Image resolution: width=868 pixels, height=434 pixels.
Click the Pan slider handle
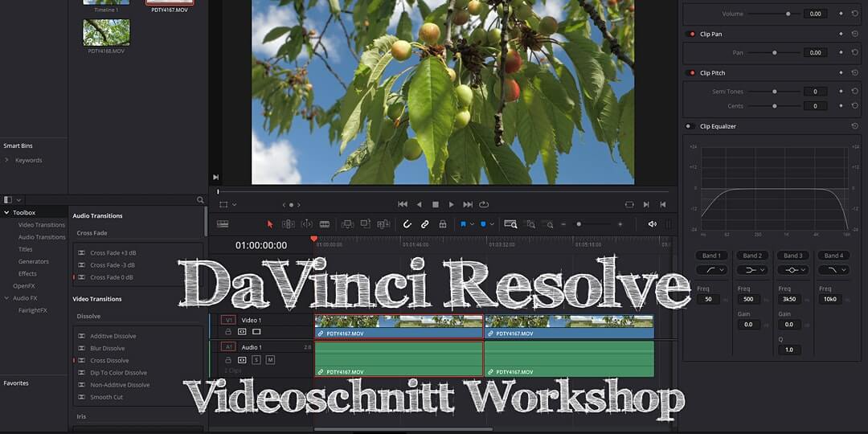775,52
